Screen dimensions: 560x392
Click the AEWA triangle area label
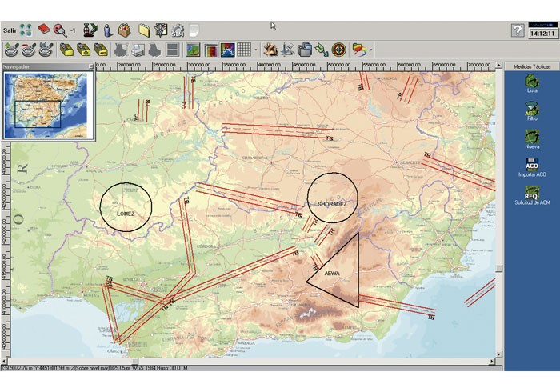(x=332, y=274)
